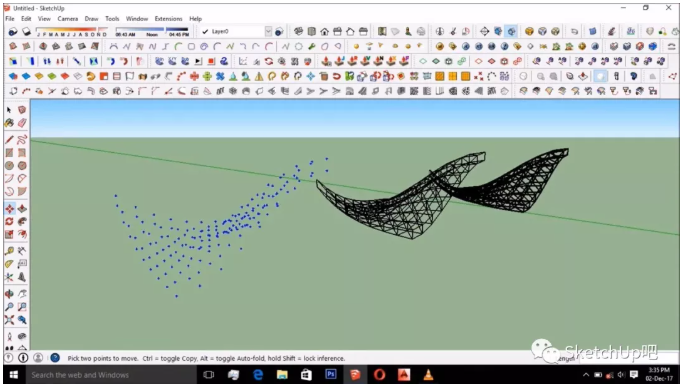Select the Tape Measure tool

9,251
